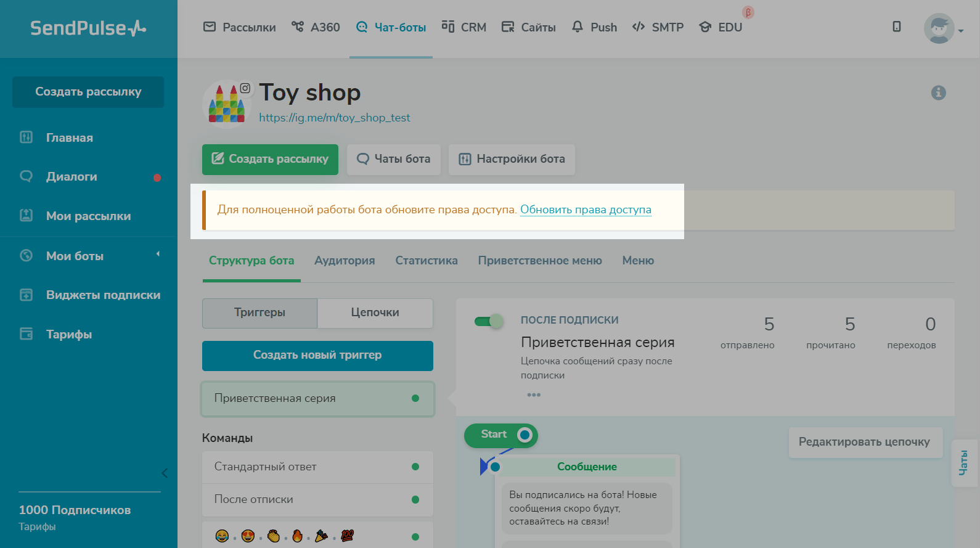Image resolution: width=980 pixels, height=548 pixels.
Task: Open the user avatar profile menu
Action: (x=939, y=28)
